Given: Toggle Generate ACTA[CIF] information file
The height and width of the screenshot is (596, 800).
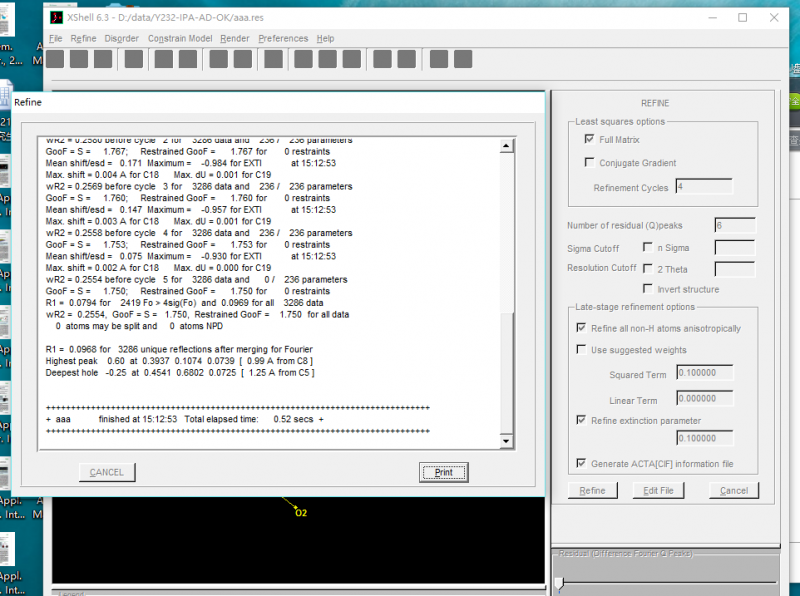Looking at the screenshot, I should coord(581,463).
